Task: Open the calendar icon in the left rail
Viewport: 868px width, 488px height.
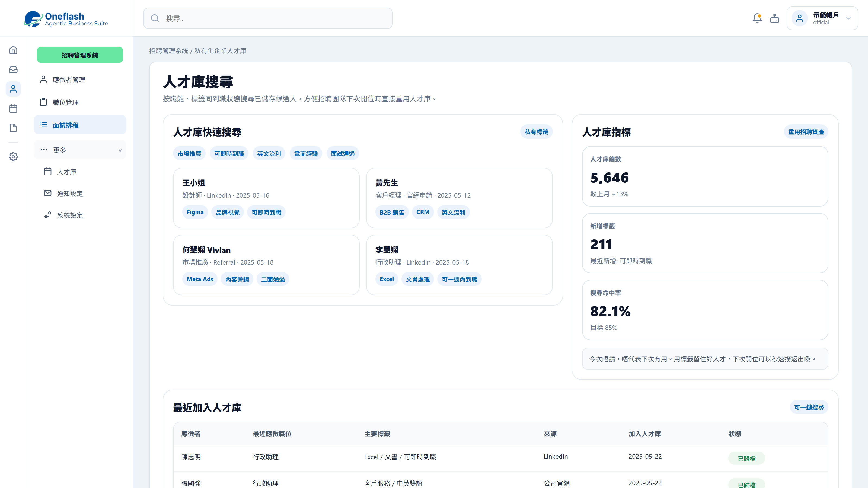Action: (x=13, y=108)
